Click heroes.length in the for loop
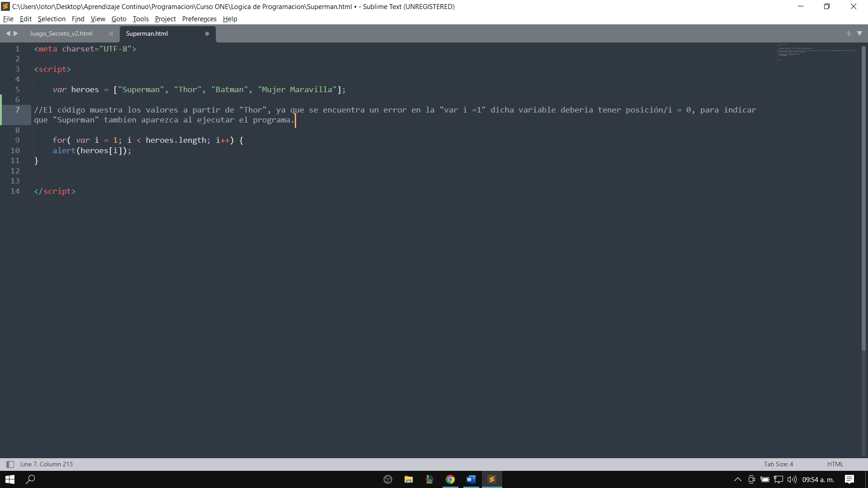This screenshot has width=868, height=488. tap(176, 140)
